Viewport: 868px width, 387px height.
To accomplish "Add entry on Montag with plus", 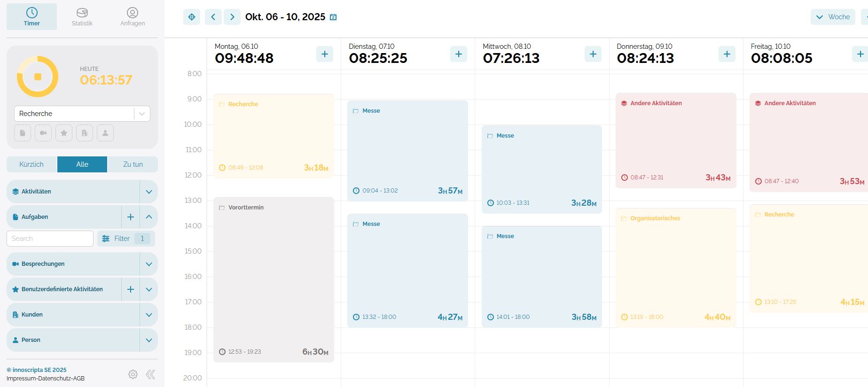I will click(325, 54).
